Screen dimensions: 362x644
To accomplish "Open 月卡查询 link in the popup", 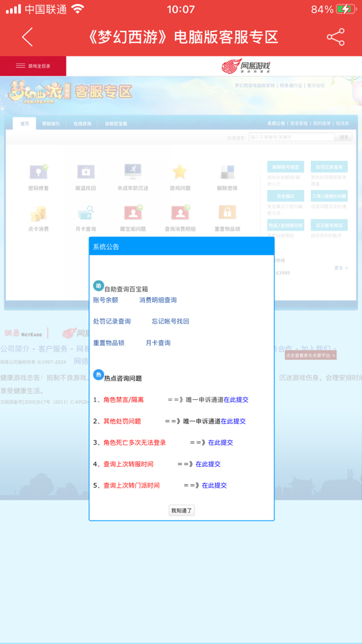I will (158, 343).
